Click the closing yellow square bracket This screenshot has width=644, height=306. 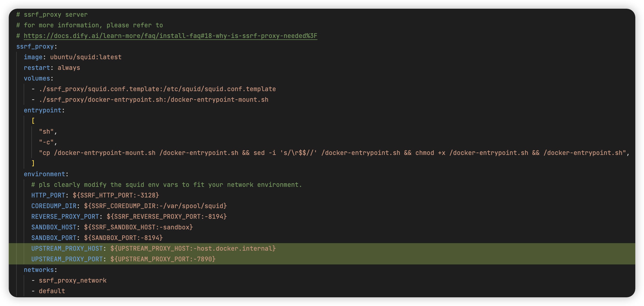point(33,163)
